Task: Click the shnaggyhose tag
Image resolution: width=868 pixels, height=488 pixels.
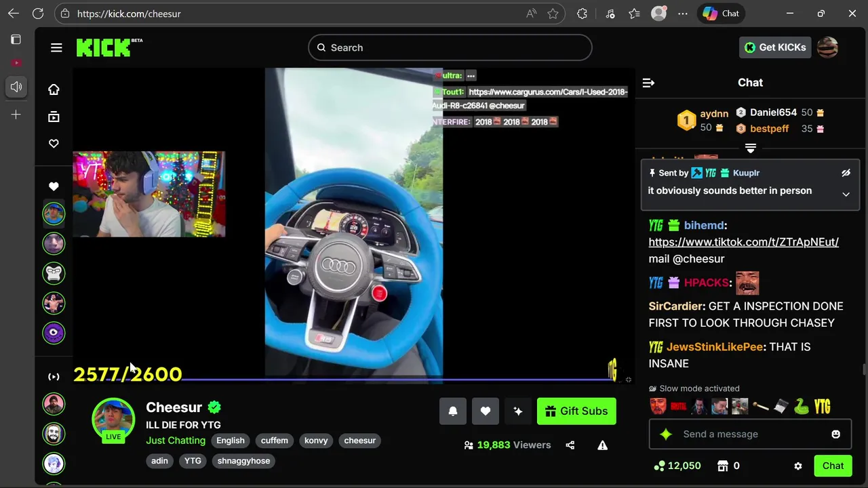Action: (x=243, y=461)
